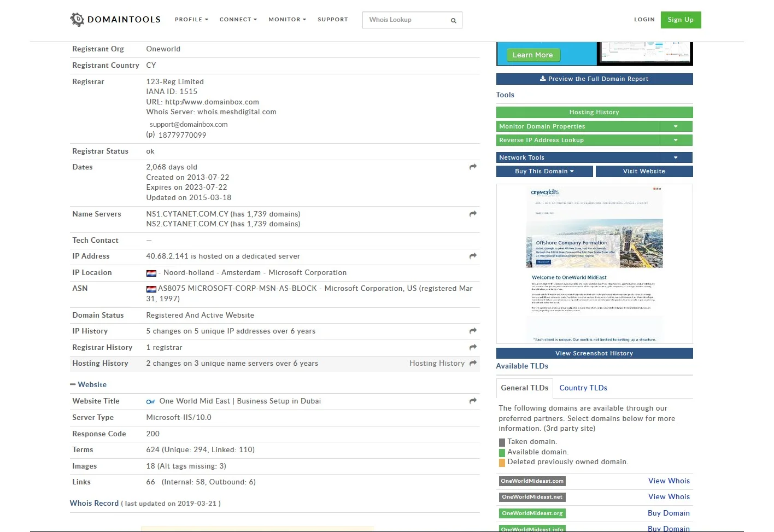Collapse the Website section minus icon
The width and height of the screenshot is (774, 532).
coord(73,384)
